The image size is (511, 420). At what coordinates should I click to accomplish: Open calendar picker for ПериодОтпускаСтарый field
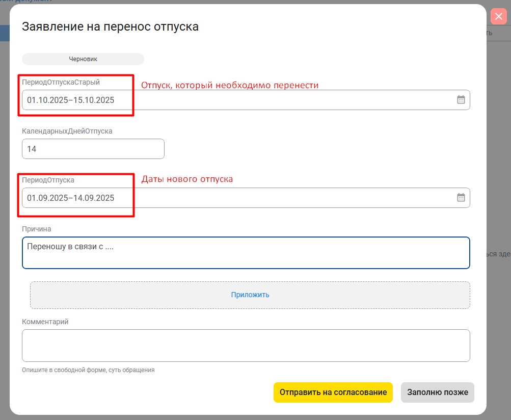[461, 100]
